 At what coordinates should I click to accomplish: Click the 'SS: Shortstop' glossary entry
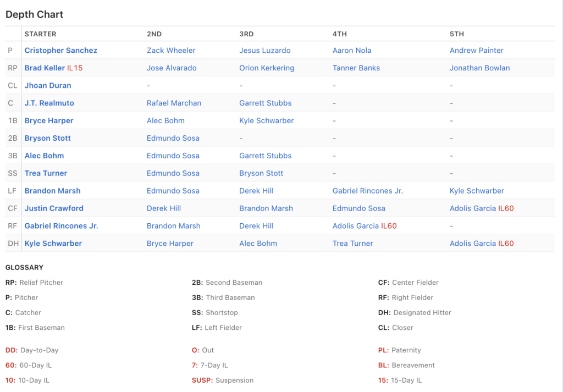(x=215, y=313)
